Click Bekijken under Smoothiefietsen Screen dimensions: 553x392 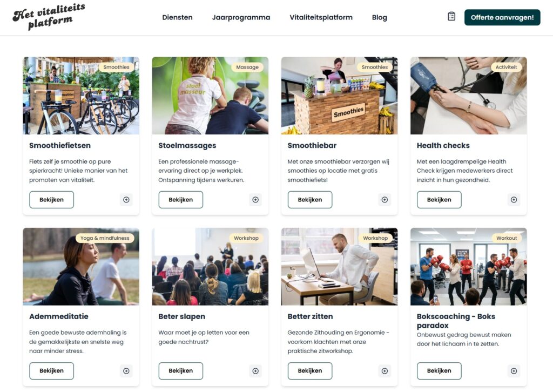click(x=51, y=199)
